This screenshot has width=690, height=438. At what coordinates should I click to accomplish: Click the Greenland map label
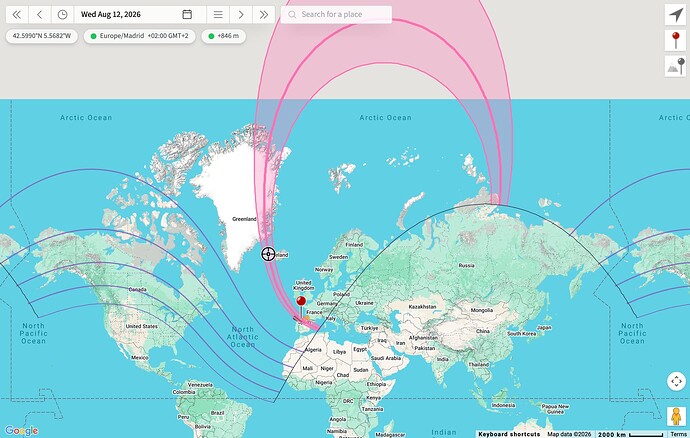tap(244, 219)
